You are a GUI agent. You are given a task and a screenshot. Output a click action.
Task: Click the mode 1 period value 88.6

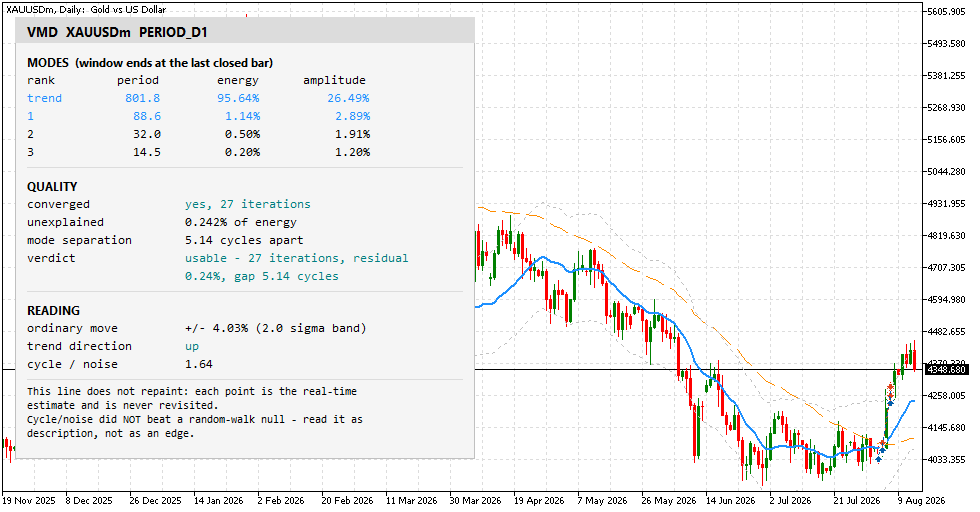pyautogui.click(x=147, y=116)
